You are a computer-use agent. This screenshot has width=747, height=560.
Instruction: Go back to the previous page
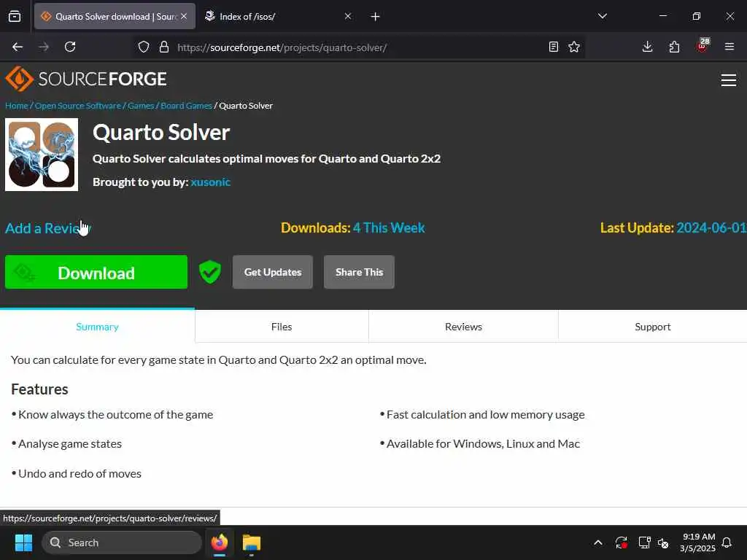point(18,47)
